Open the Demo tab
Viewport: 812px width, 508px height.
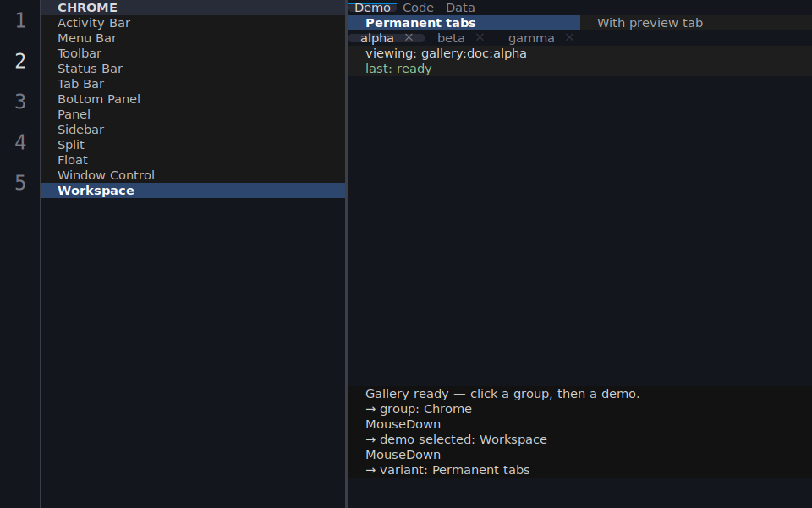[x=372, y=8]
